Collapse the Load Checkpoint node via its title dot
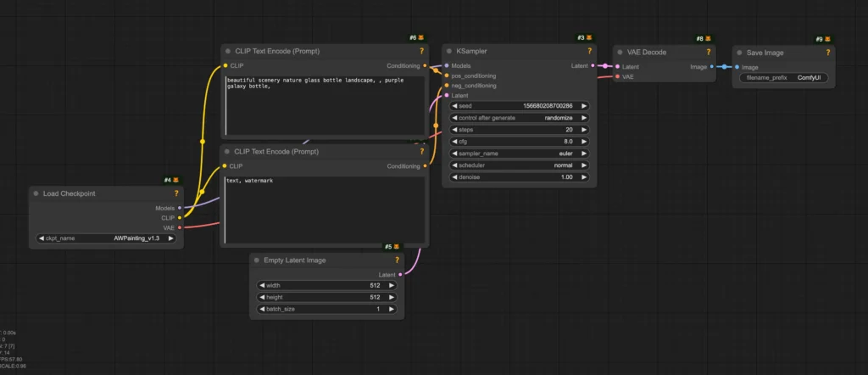Screen dimensions: 868x375 [36, 193]
